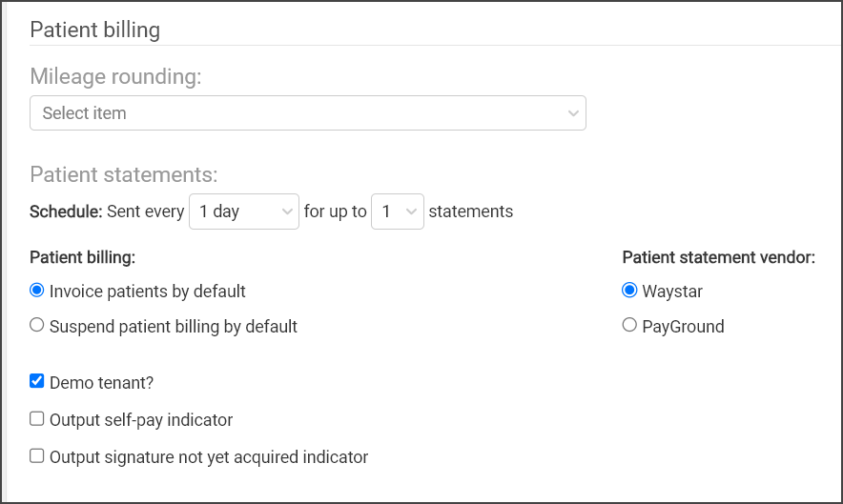Click the chevron arrow on '1 day' select
The image size is (843, 504).
click(x=287, y=212)
